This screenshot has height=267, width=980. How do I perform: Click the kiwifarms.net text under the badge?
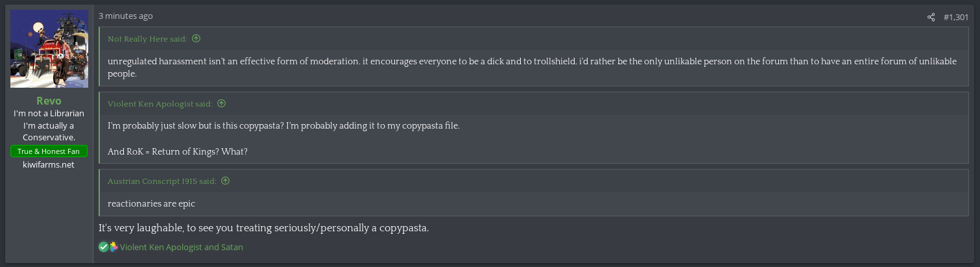(x=49, y=164)
